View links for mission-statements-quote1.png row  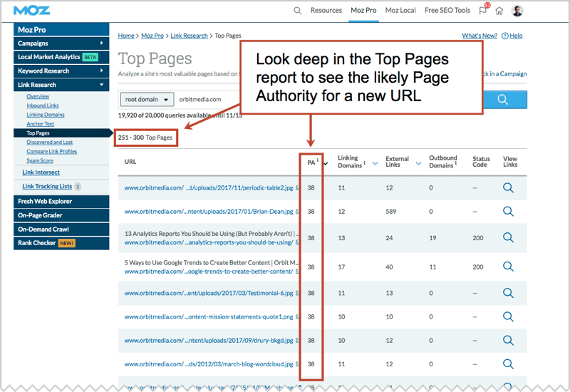[x=508, y=316]
